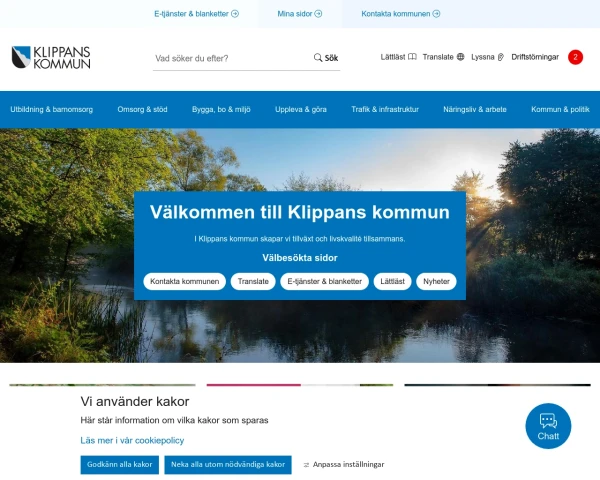The width and height of the screenshot is (600, 480).
Task: Click the magnifier Sök search icon
Action: (318, 58)
